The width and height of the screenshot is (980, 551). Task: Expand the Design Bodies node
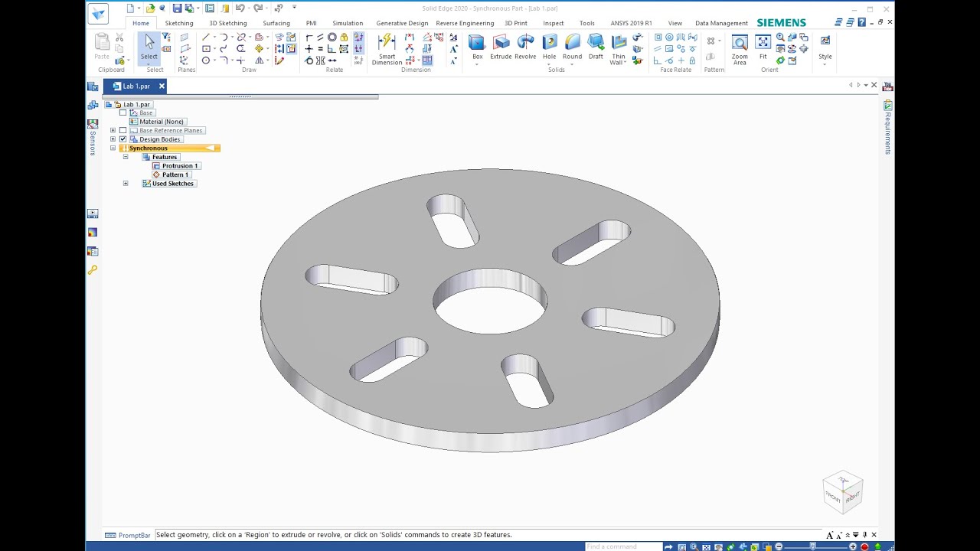[x=113, y=139]
